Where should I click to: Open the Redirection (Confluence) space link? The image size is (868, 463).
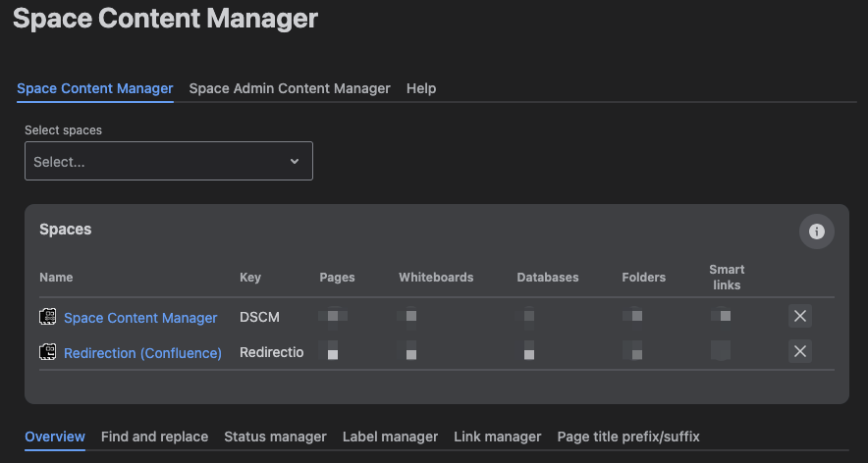(142, 353)
